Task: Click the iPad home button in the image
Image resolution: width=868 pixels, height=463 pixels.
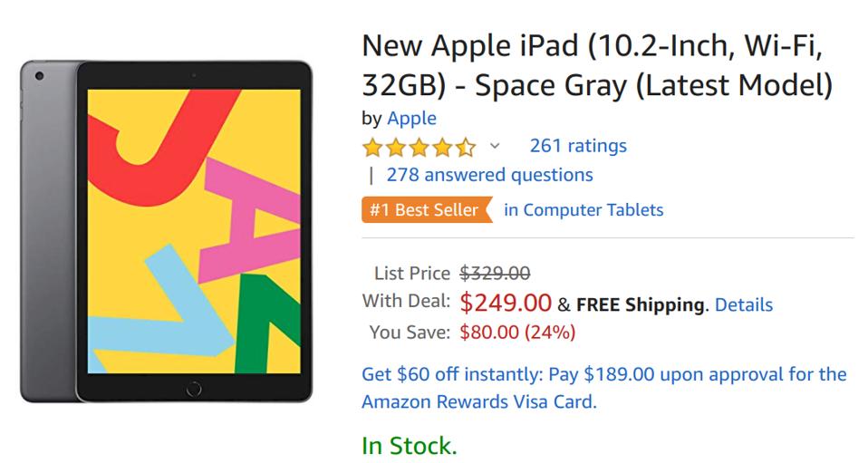Action: click(192, 389)
